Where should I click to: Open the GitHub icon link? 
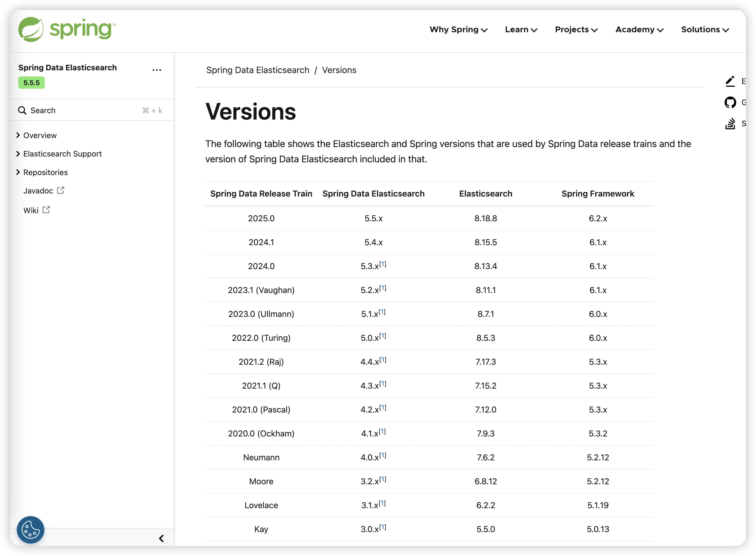click(730, 102)
